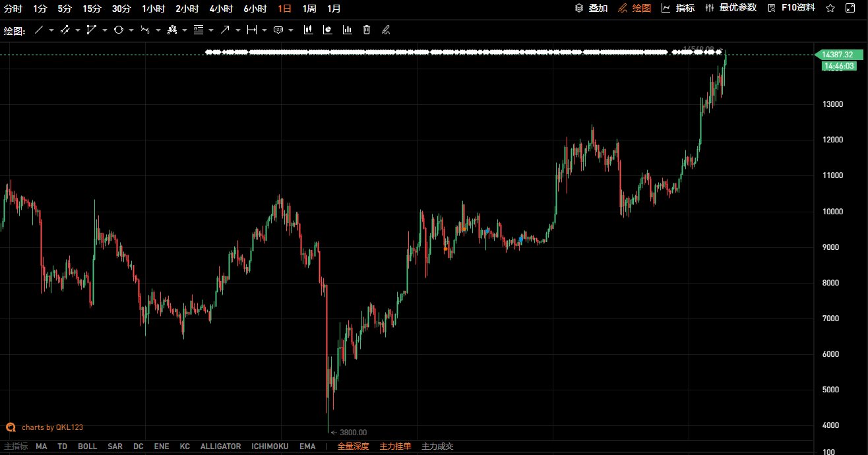
Task: Enable the BOLL indicator
Action: 87,446
